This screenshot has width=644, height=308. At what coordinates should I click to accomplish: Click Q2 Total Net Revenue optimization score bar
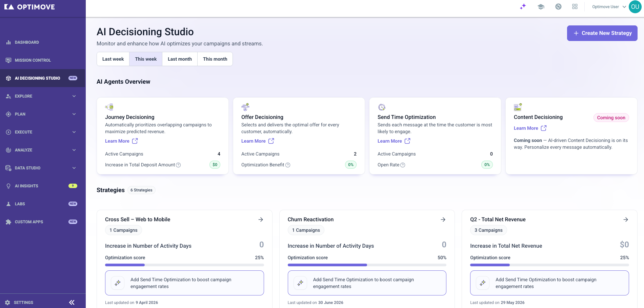click(x=549, y=265)
